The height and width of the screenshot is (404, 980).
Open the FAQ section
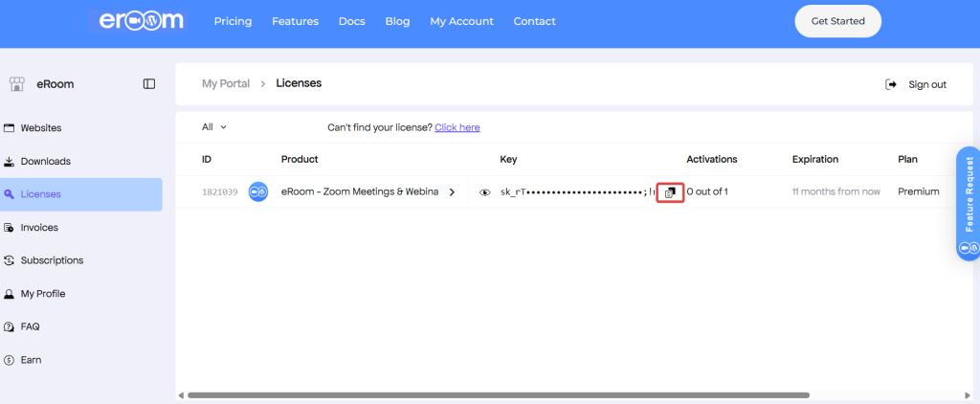30,326
